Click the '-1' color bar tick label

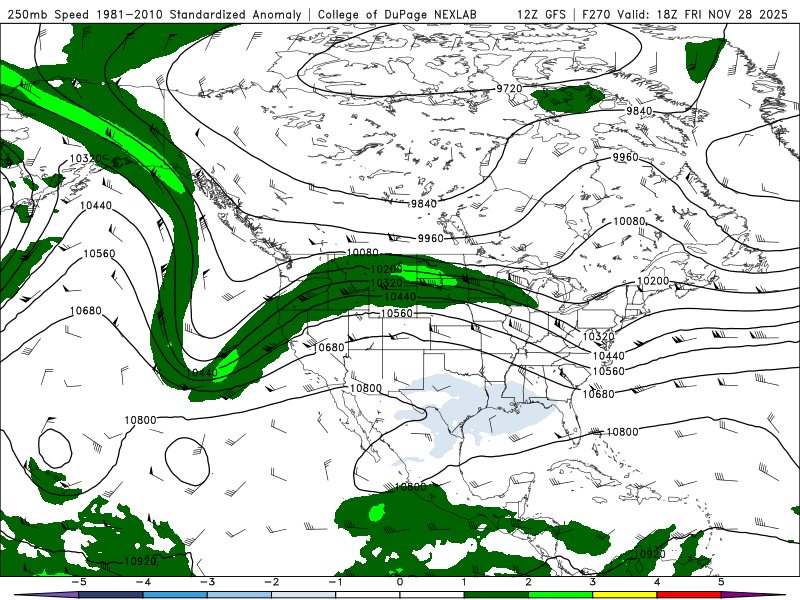click(x=335, y=582)
